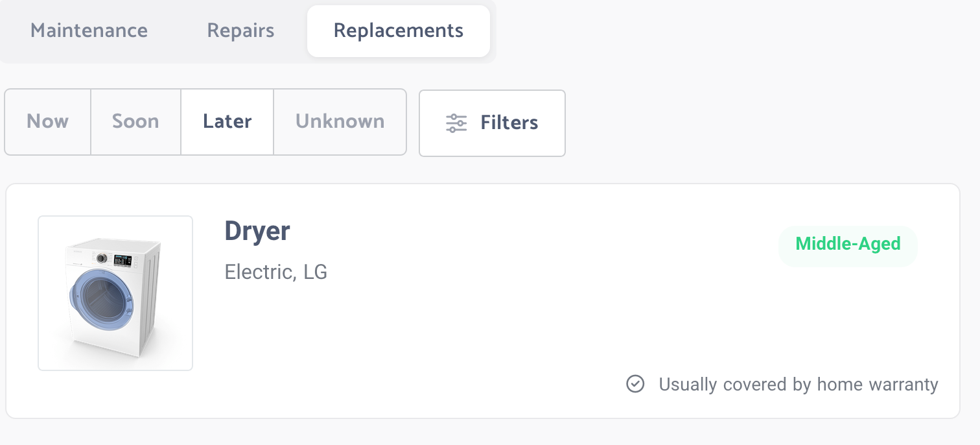Select the Soon timeframe option
Viewport: 980px width, 445px height.
[135, 122]
